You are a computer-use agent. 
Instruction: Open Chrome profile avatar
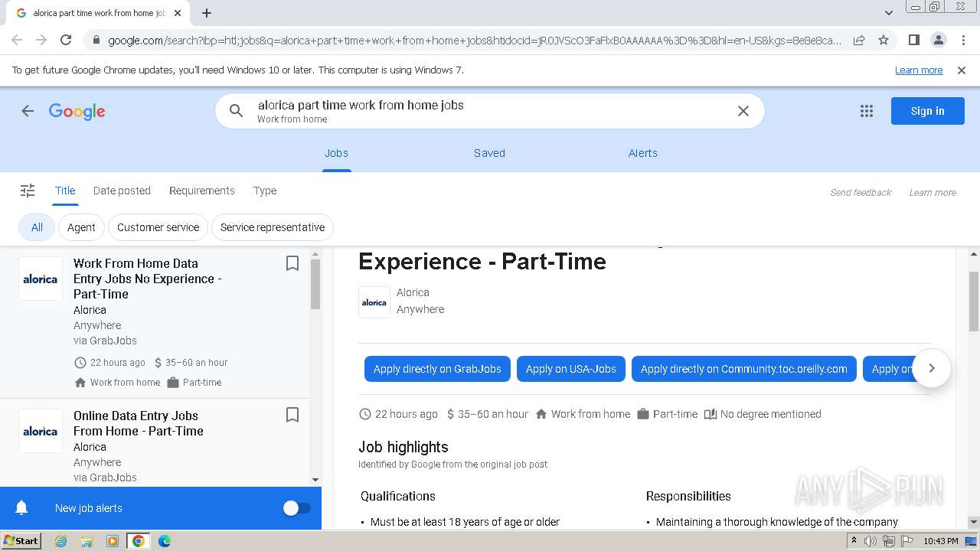(938, 40)
